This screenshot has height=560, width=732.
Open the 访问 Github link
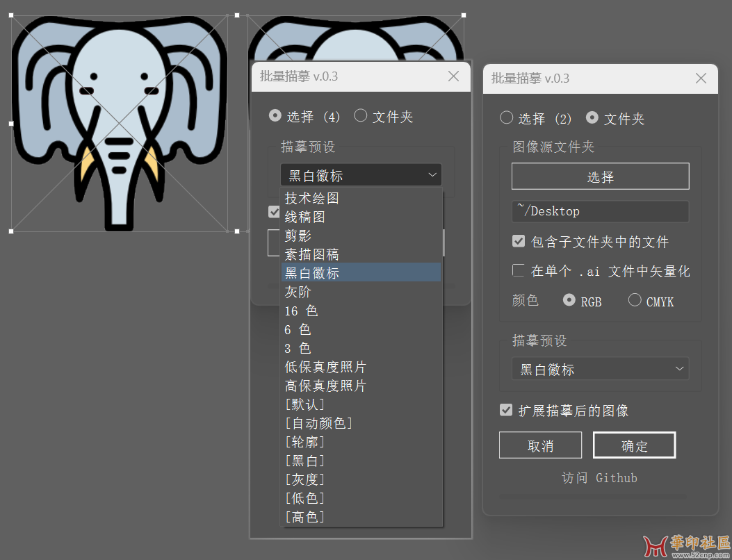(599, 478)
